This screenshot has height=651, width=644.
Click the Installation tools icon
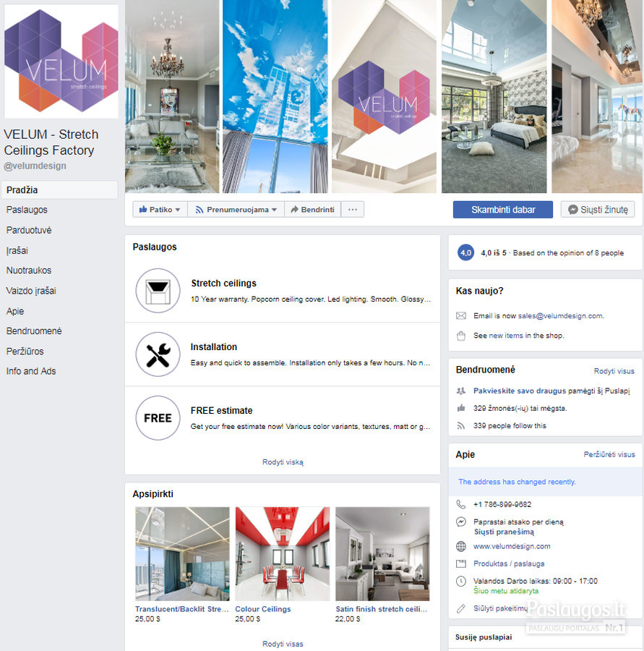(x=158, y=354)
